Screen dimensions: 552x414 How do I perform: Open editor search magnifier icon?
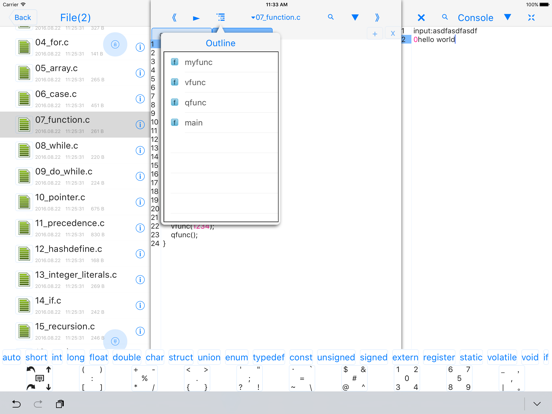coord(331,17)
